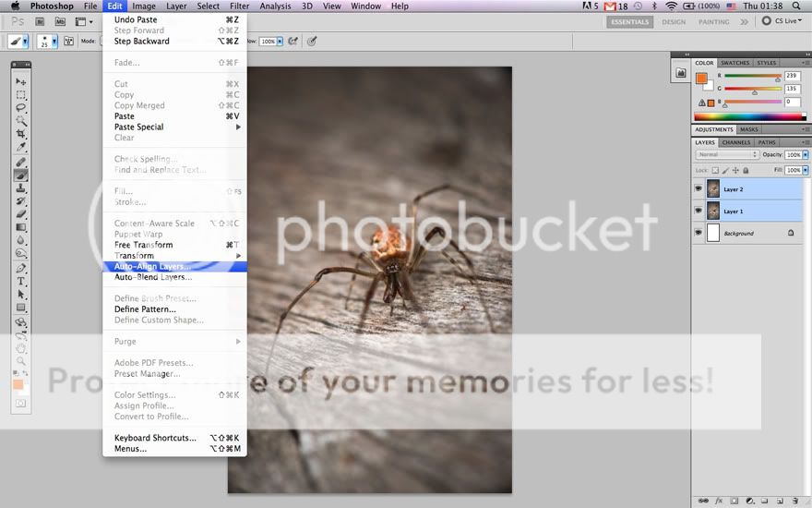Image resolution: width=812 pixels, height=508 pixels.
Task: Open layer blend mode Normal dropdown
Action: pyautogui.click(x=726, y=154)
